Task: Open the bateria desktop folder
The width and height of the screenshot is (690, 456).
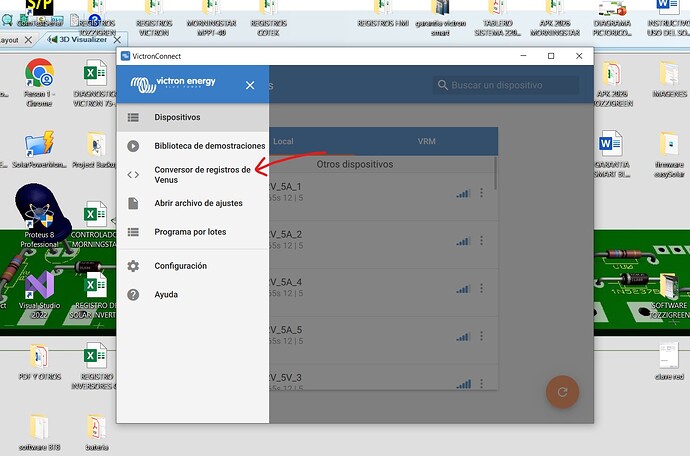Action: 97,432
